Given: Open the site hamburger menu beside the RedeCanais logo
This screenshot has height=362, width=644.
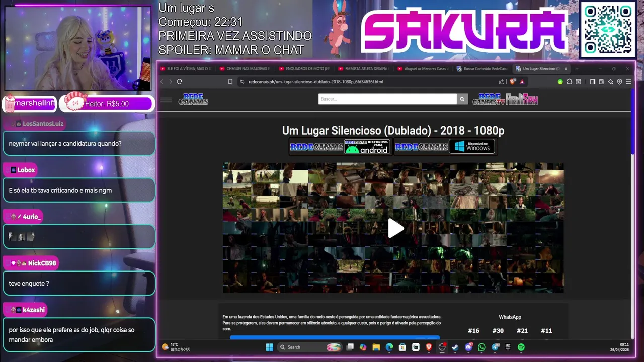Looking at the screenshot, I should [166, 100].
